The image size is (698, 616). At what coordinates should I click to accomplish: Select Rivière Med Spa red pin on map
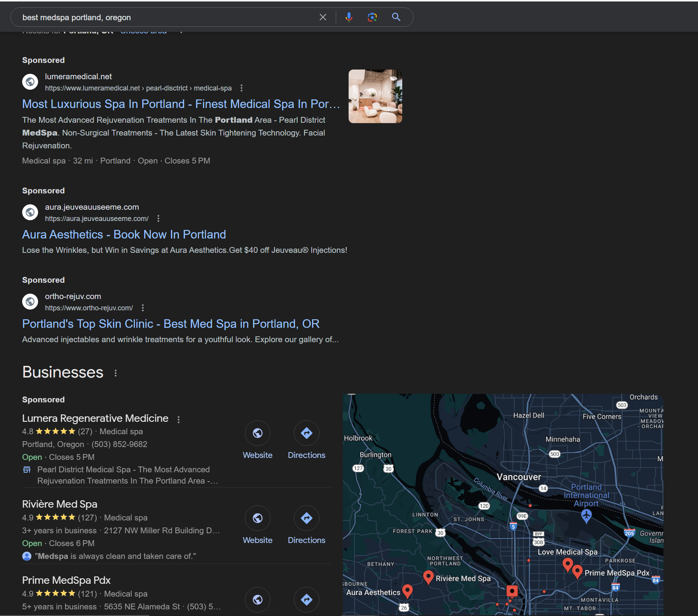pyautogui.click(x=428, y=577)
